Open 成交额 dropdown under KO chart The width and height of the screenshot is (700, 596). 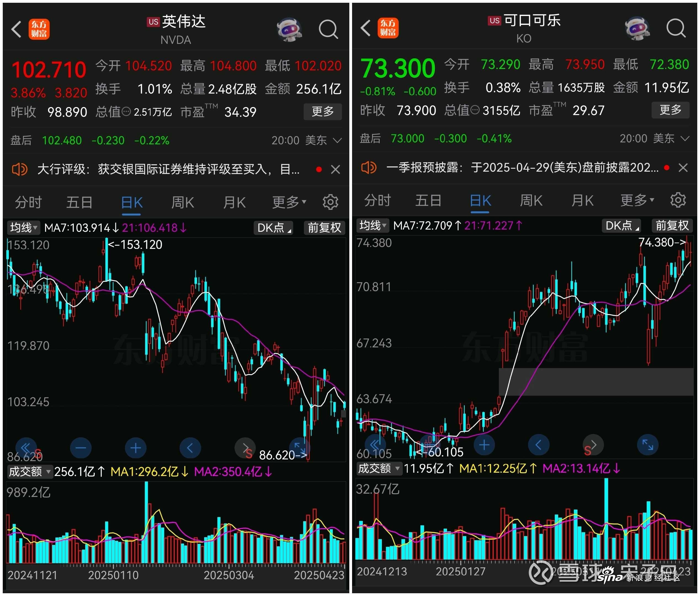coord(379,468)
